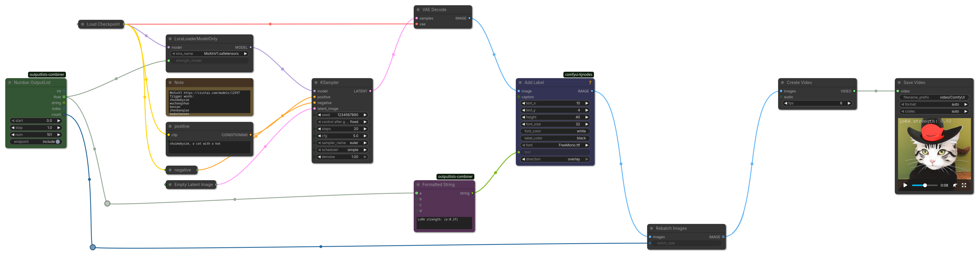Collapse the Load Checkpoint node dot
This screenshot has height=256, width=980.
tap(83, 24)
